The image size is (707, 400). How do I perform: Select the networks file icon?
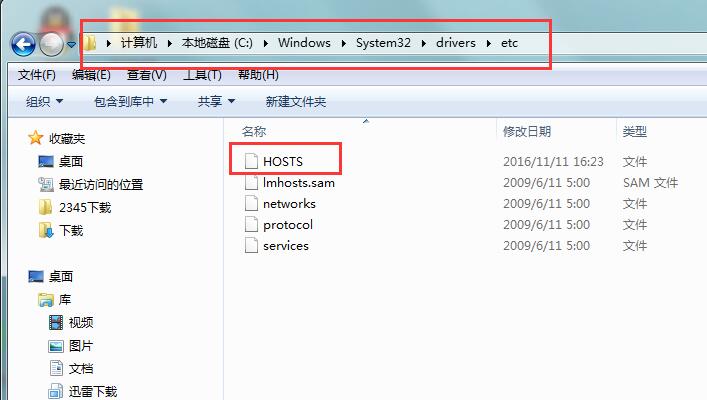pyautogui.click(x=251, y=204)
